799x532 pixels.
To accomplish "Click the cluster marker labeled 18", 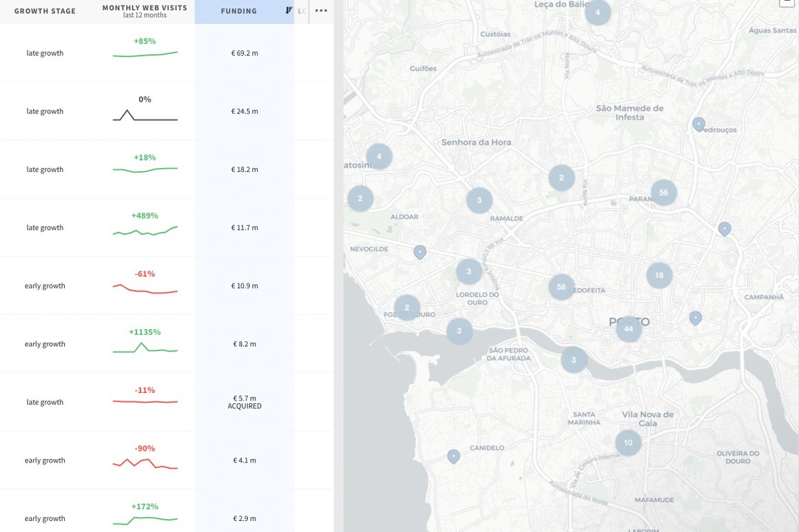I will 659,275.
